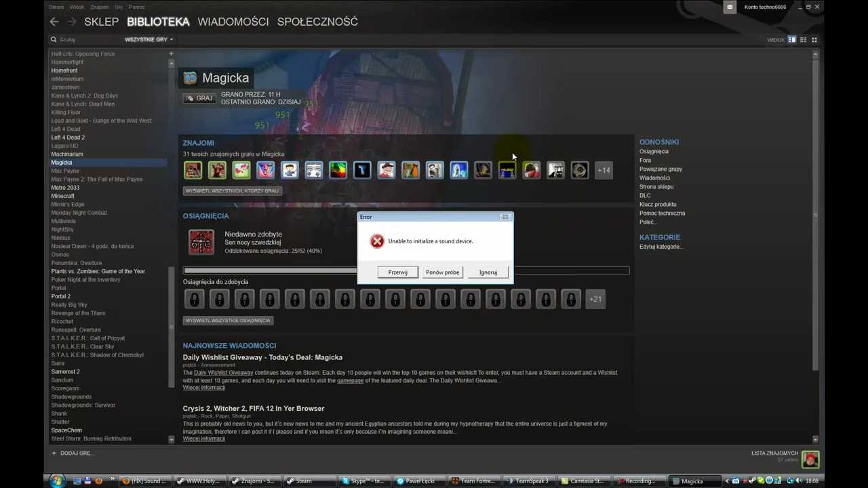Open the Znajomi menu

[99, 7]
